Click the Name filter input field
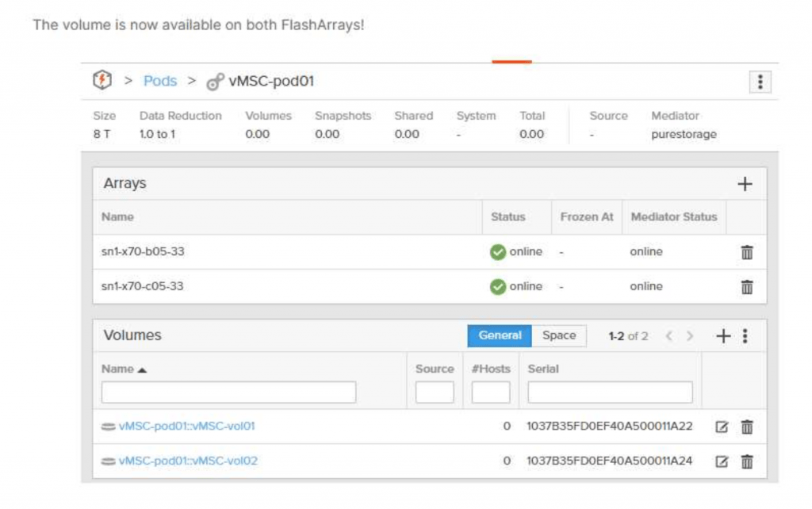 tap(228, 392)
